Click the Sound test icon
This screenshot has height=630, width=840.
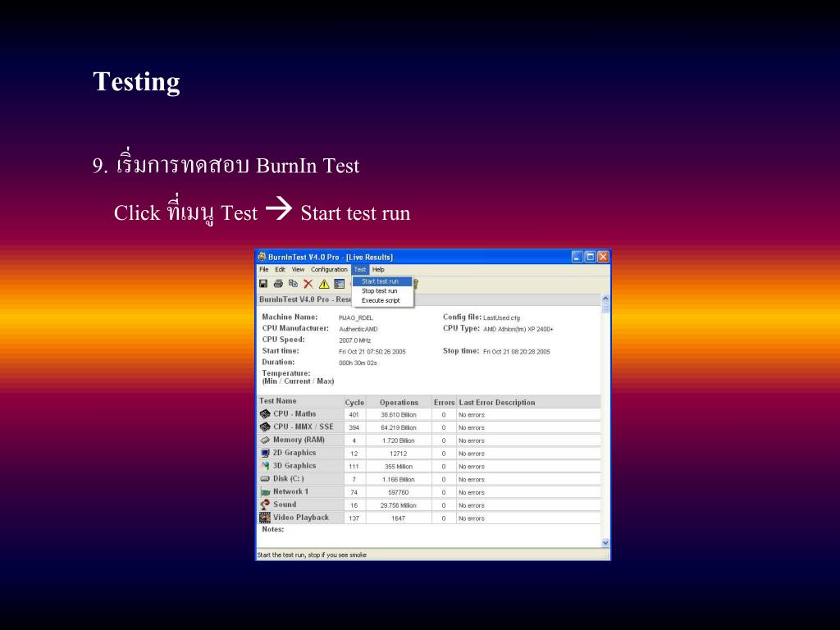click(265, 504)
